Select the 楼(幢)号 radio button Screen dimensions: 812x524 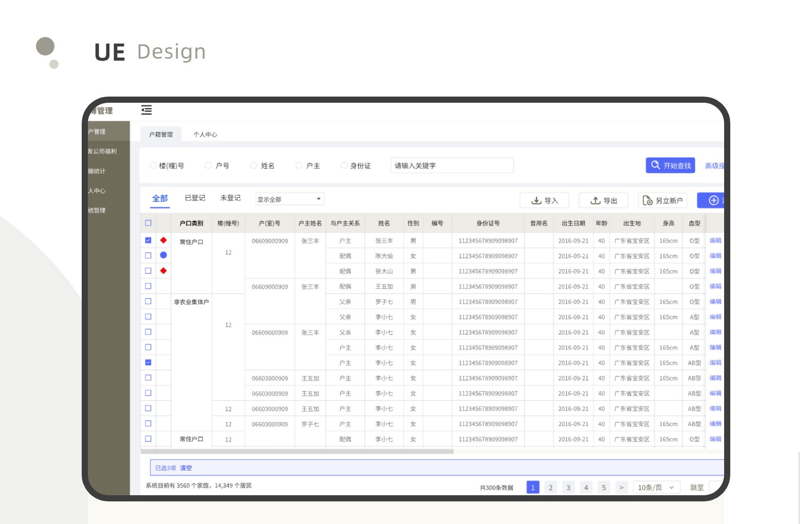(153, 165)
